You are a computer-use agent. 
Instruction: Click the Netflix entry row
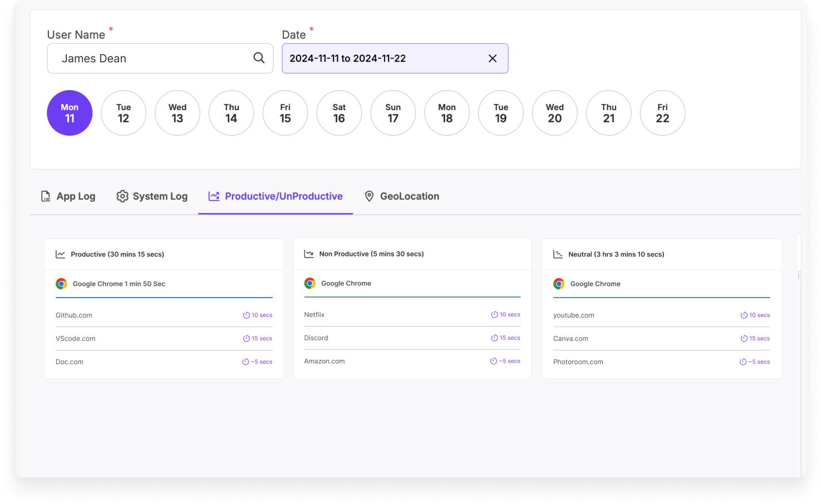pos(314,315)
